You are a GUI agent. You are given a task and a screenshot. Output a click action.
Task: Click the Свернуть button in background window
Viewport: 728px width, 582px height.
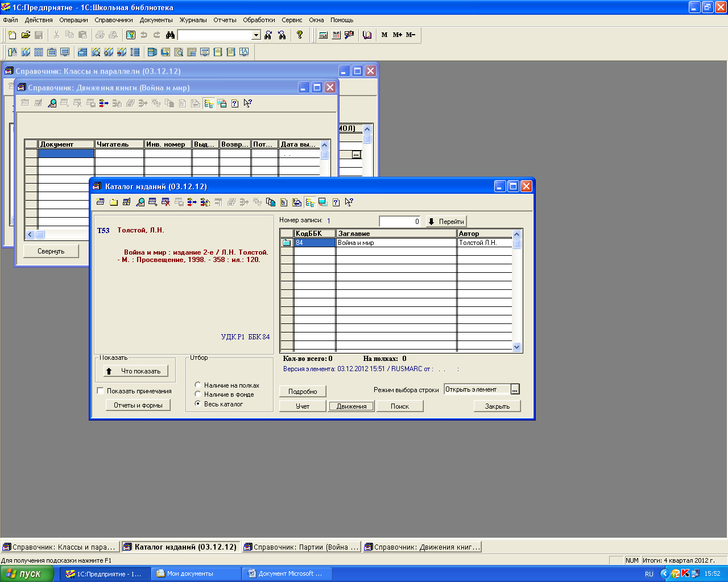pyautogui.click(x=51, y=251)
